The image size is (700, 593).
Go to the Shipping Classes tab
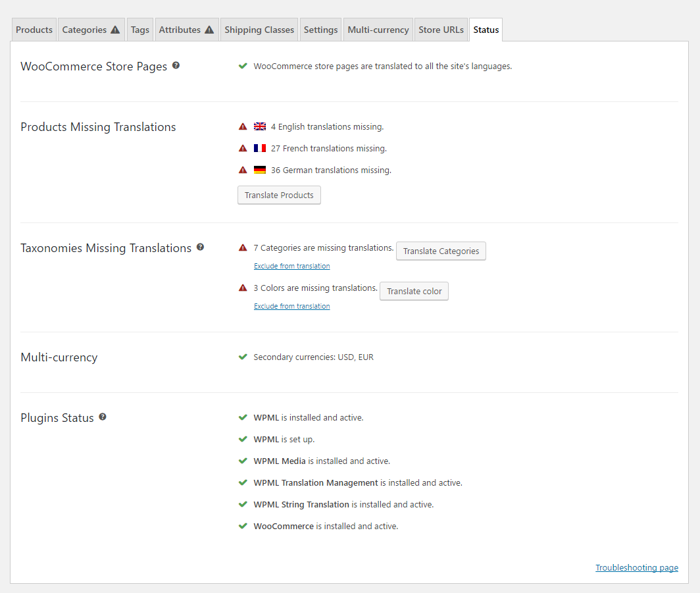click(x=259, y=30)
